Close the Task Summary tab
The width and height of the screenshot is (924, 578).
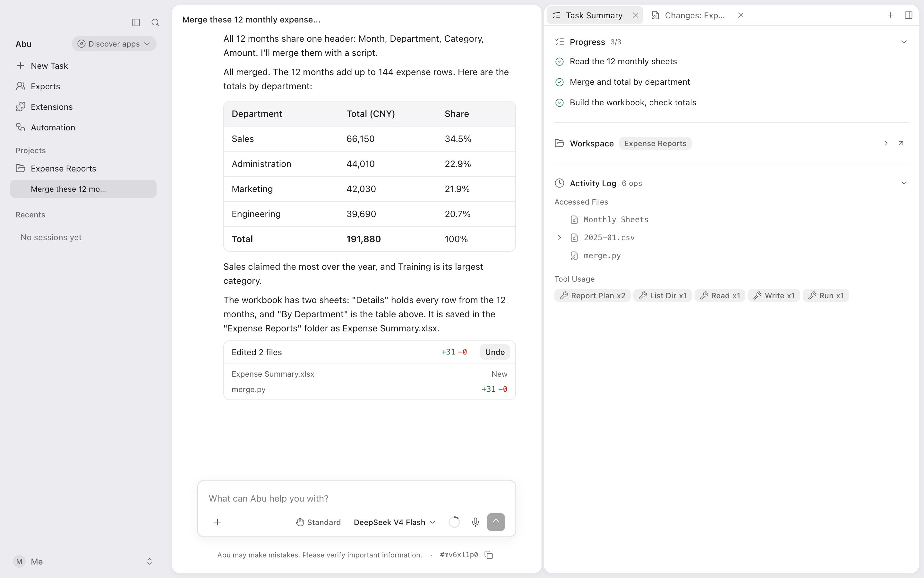(635, 15)
